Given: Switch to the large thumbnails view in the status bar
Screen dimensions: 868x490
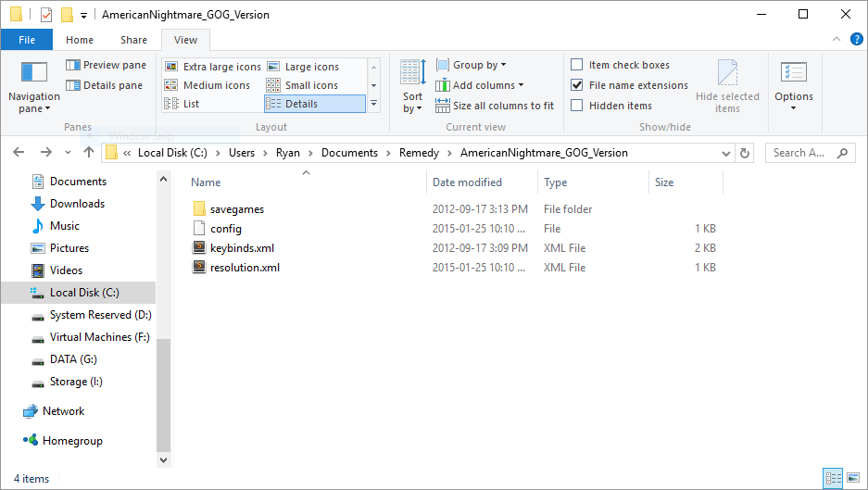Looking at the screenshot, I should (x=853, y=478).
